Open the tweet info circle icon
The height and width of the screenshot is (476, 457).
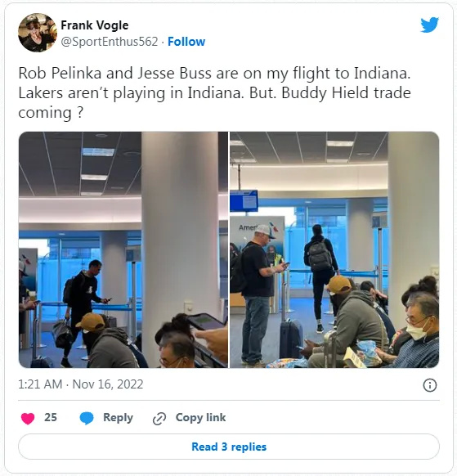430,385
